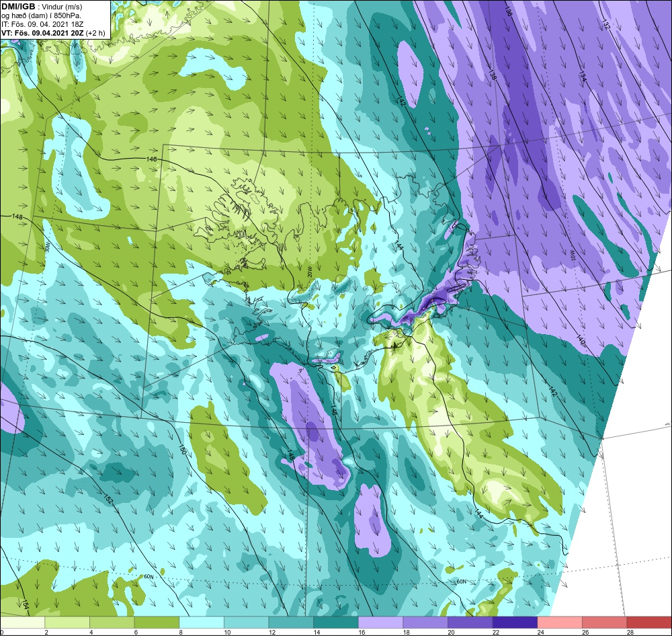Image resolution: width=672 pixels, height=636 pixels.
Task: Click the pale yellow 0–2 m/s legend swatch
Action: coord(22,623)
